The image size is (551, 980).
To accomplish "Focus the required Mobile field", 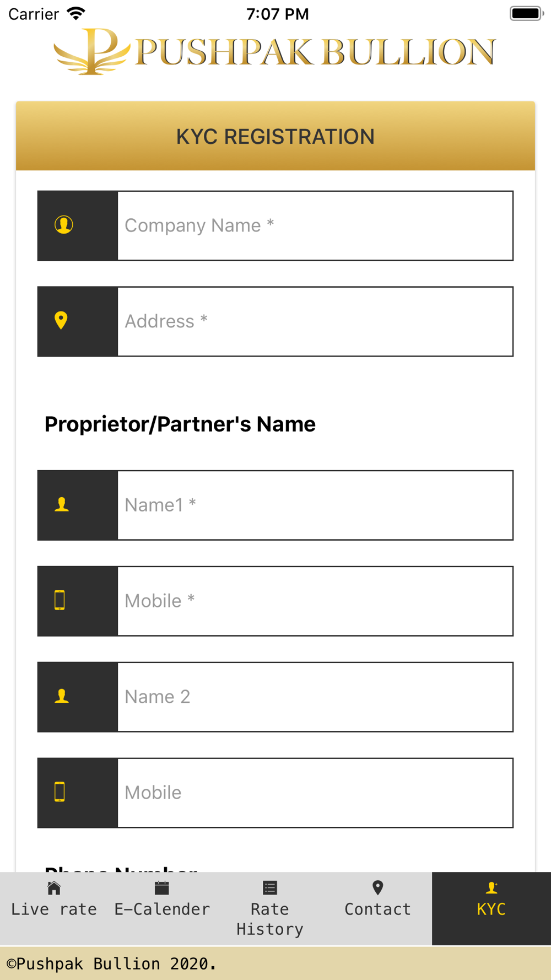I will [x=316, y=601].
